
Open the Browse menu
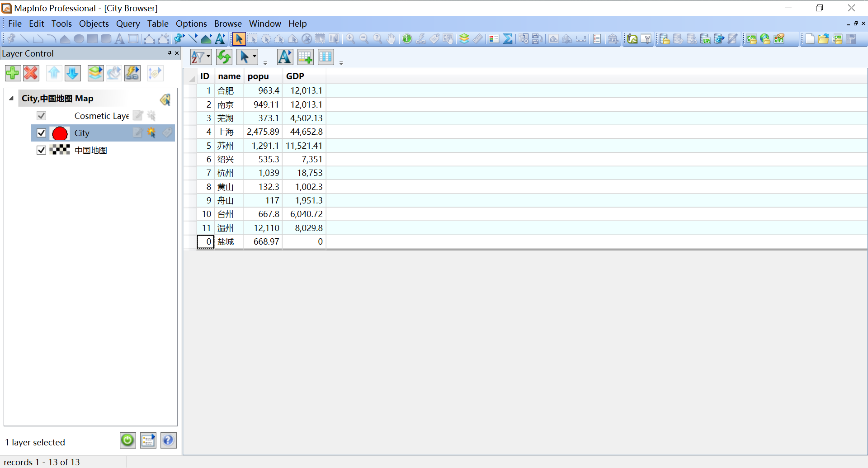[x=228, y=24]
